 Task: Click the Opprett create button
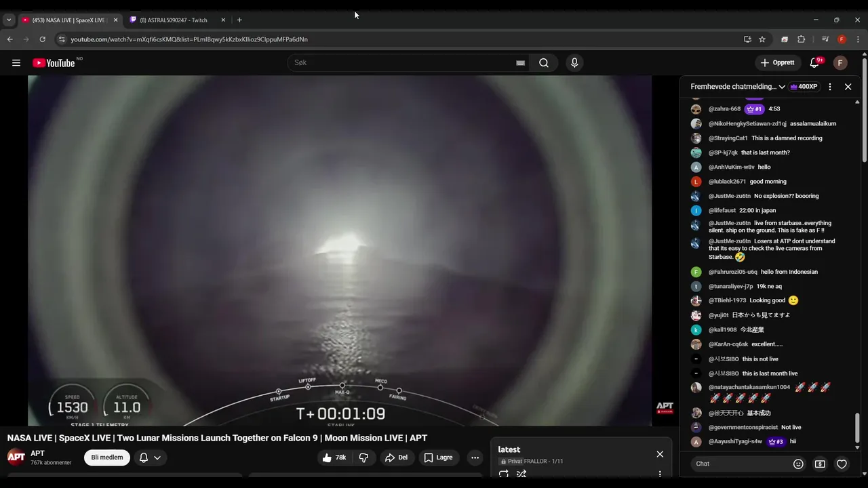pos(778,63)
